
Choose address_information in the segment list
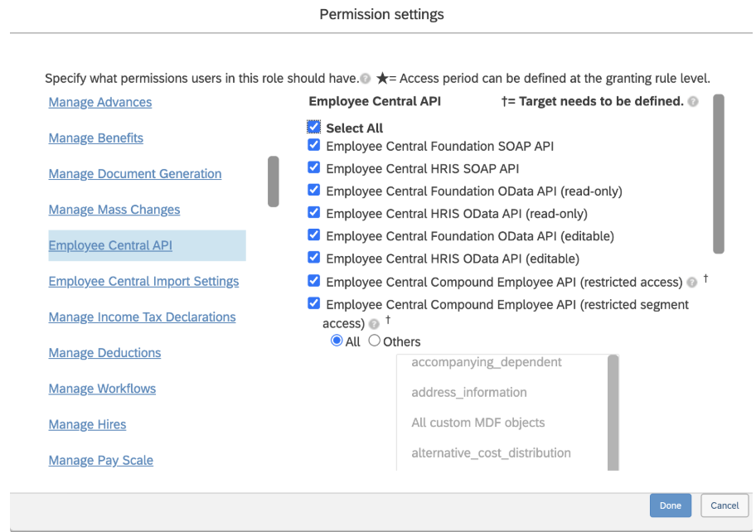tap(469, 392)
